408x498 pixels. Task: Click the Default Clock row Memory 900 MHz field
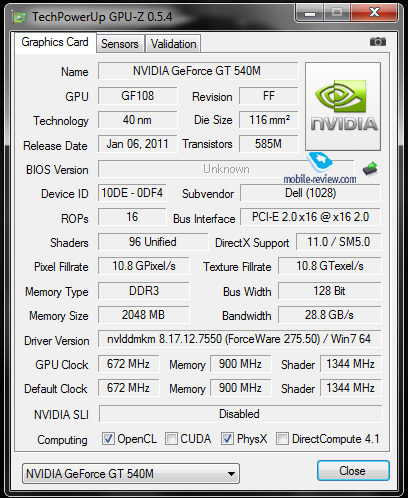(x=241, y=388)
